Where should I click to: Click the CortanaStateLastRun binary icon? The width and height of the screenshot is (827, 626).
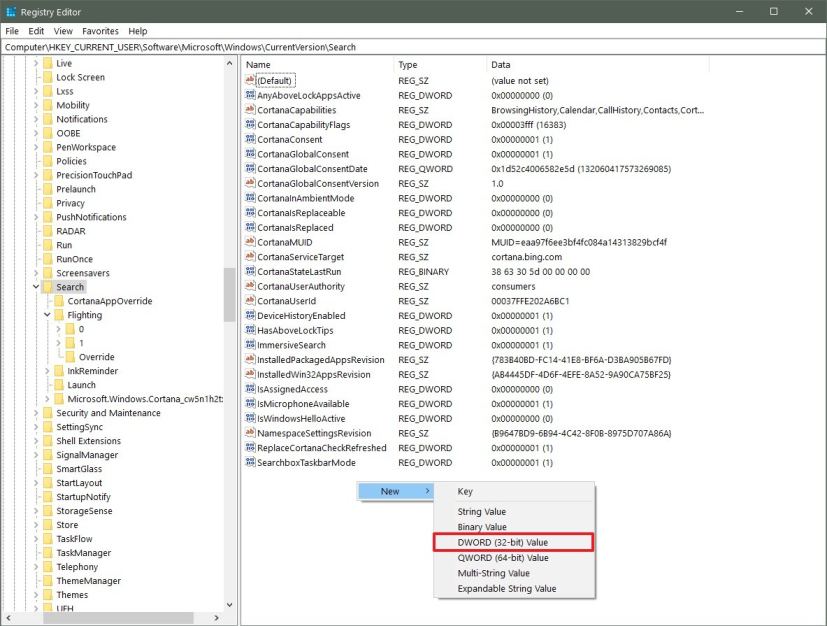[250, 271]
